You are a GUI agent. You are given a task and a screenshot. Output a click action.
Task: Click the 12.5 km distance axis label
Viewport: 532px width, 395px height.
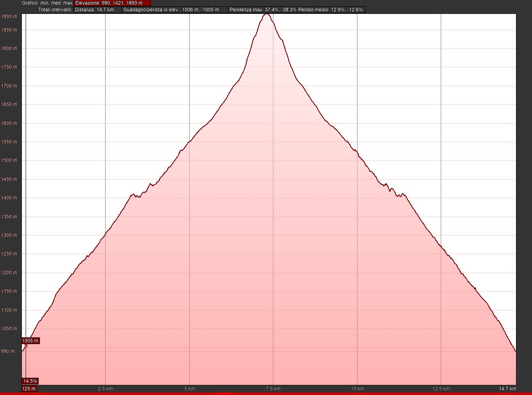click(x=441, y=389)
